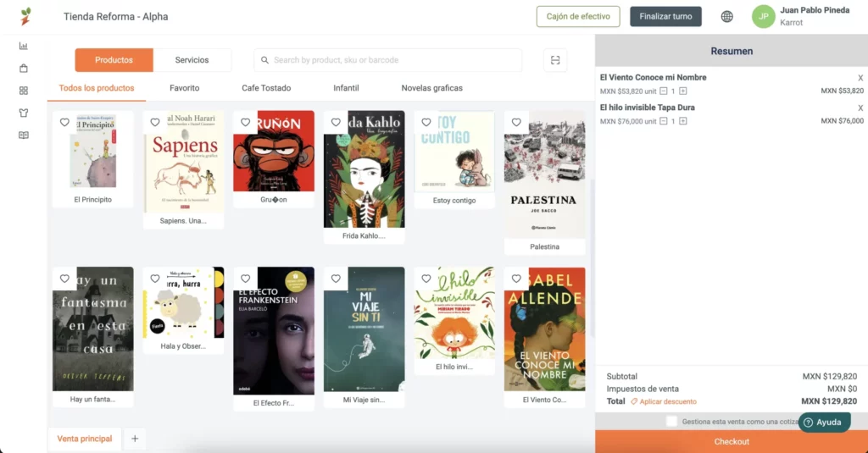The height and width of the screenshot is (453, 868).
Task: Select Novelas graficas category tab
Action: point(431,88)
